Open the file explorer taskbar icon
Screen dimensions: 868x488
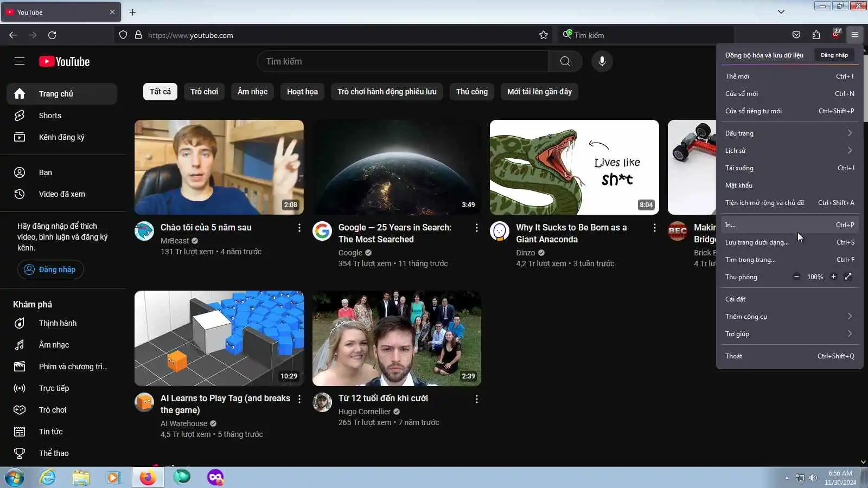pyautogui.click(x=81, y=477)
